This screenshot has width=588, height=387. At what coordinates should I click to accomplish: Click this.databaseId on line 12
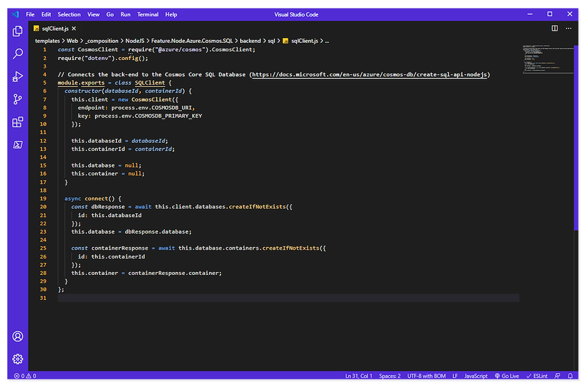pos(96,141)
